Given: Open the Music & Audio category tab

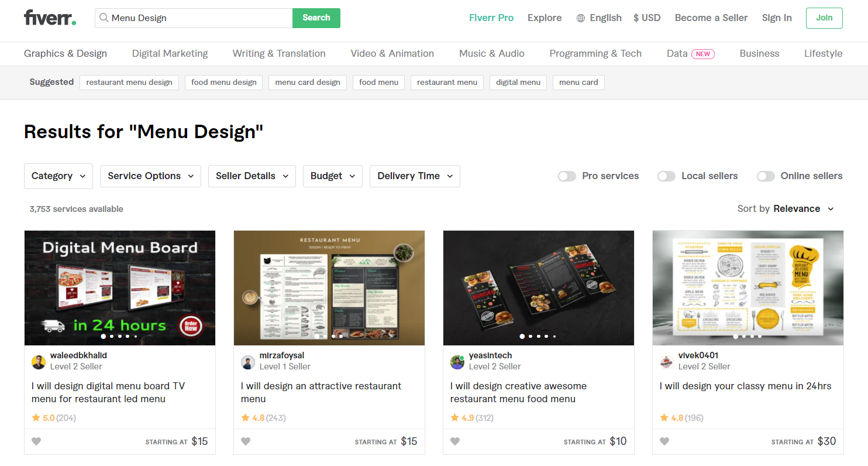Looking at the screenshot, I should [491, 53].
